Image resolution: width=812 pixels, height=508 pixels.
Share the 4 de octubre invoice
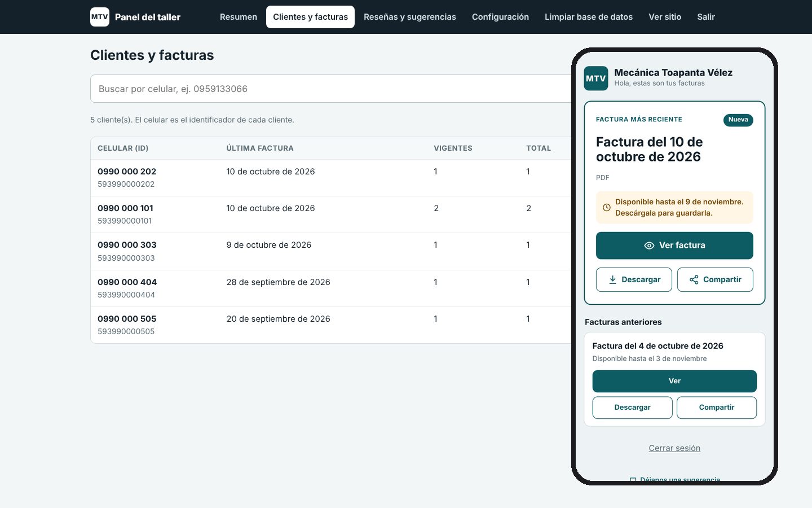point(717,408)
